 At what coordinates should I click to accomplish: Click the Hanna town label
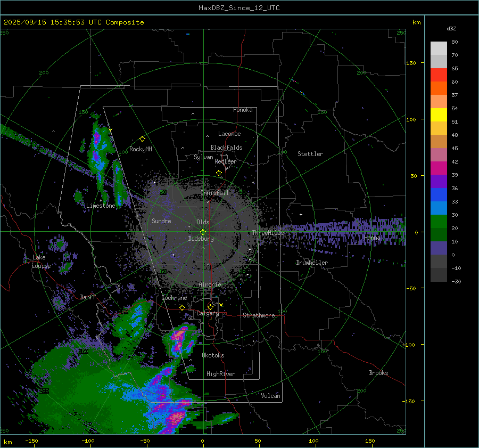(372, 237)
